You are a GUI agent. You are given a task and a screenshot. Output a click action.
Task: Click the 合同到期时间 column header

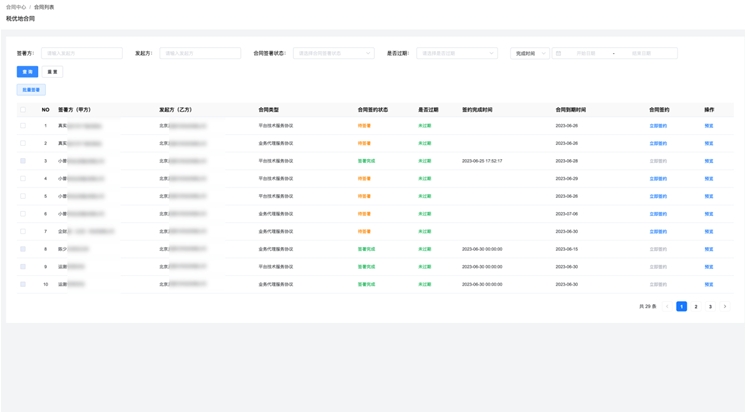click(571, 110)
